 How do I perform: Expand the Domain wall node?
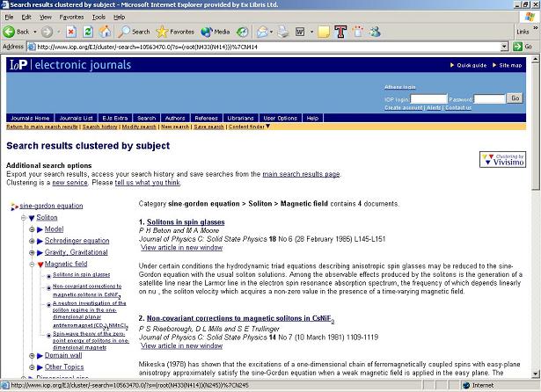(32, 356)
